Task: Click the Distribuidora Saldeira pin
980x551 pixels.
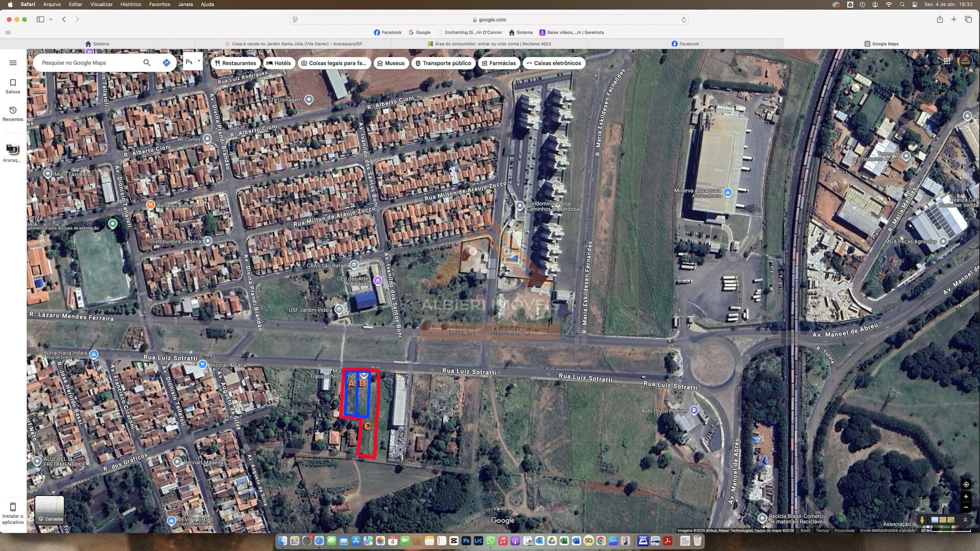Action: 208,241
